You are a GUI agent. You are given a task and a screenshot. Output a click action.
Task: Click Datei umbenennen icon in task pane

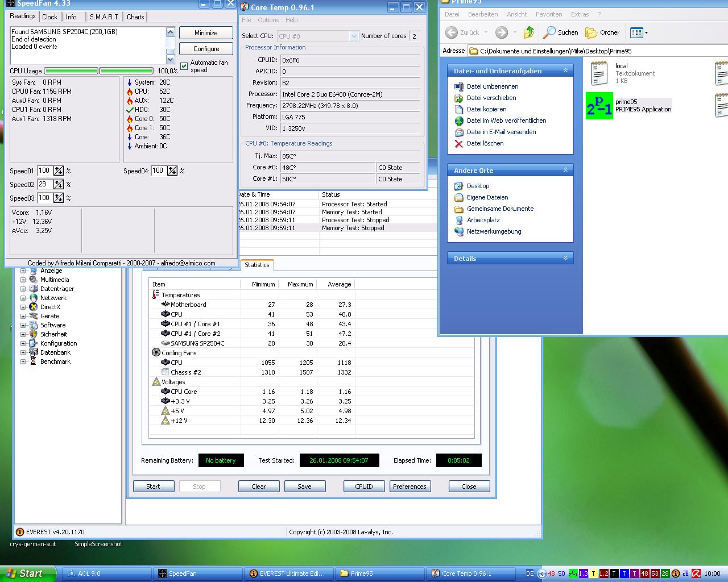click(x=459, y=86)
